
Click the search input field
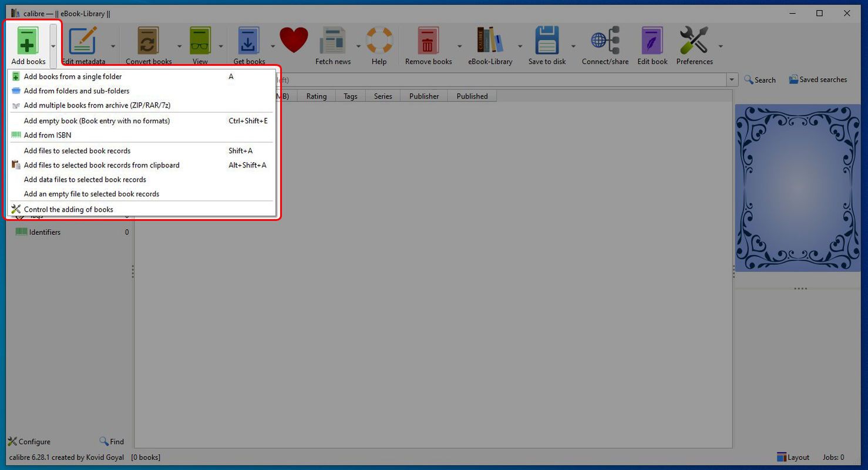pyautogui.click(x=502, y=80)
